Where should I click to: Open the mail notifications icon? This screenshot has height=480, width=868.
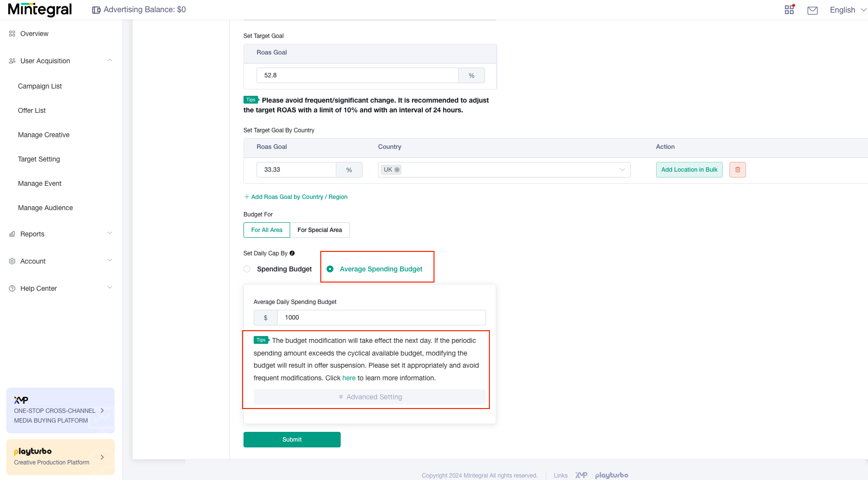click(812, 10)
